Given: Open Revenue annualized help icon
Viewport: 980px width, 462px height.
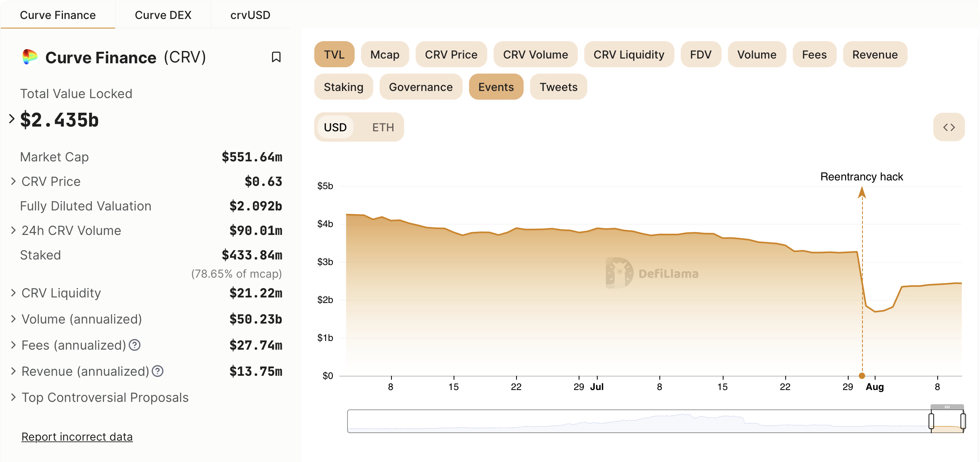Looking at the screenshot, I should click(x=158, y=371).
